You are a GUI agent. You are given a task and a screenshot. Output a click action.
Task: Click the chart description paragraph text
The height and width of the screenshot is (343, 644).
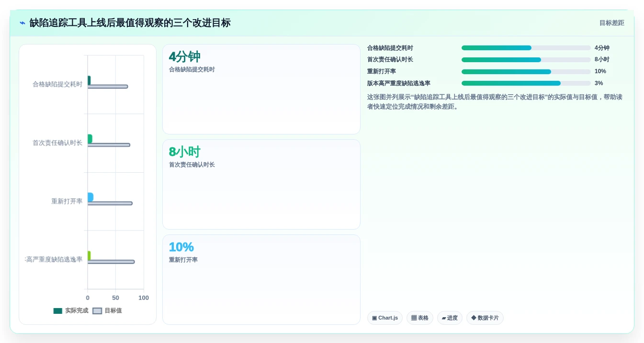point(495,102)
